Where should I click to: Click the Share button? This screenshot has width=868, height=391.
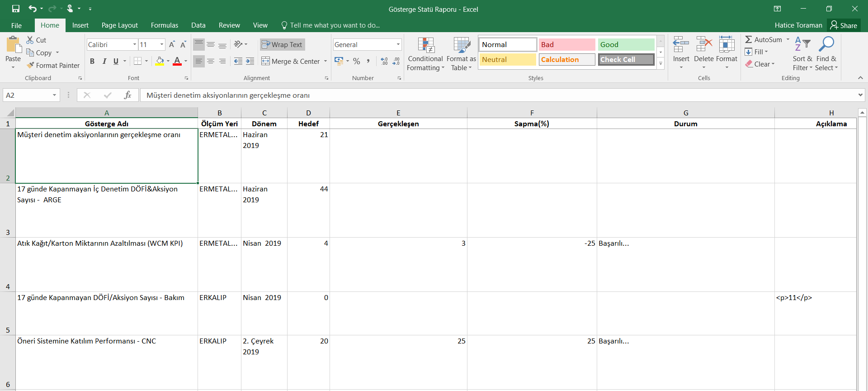point(844,25)
